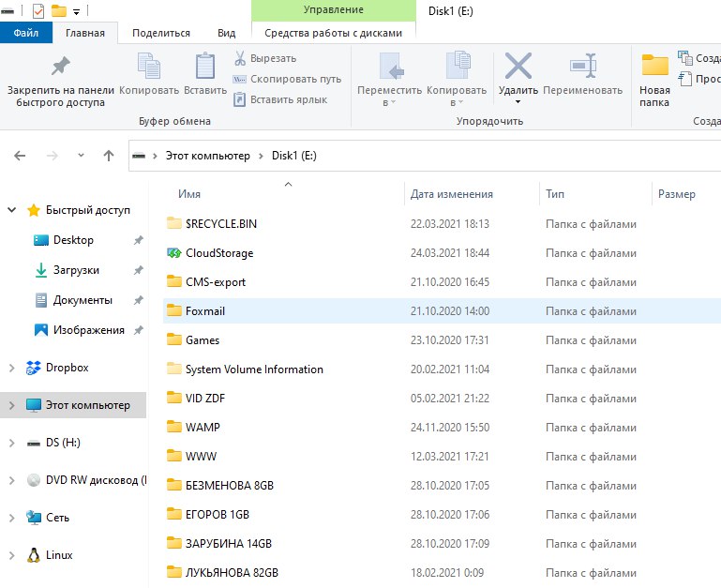This screenshot has height=588, width=721.
Task: Open Dropbox in the navigation pane
Action: [x=68, y=368]
